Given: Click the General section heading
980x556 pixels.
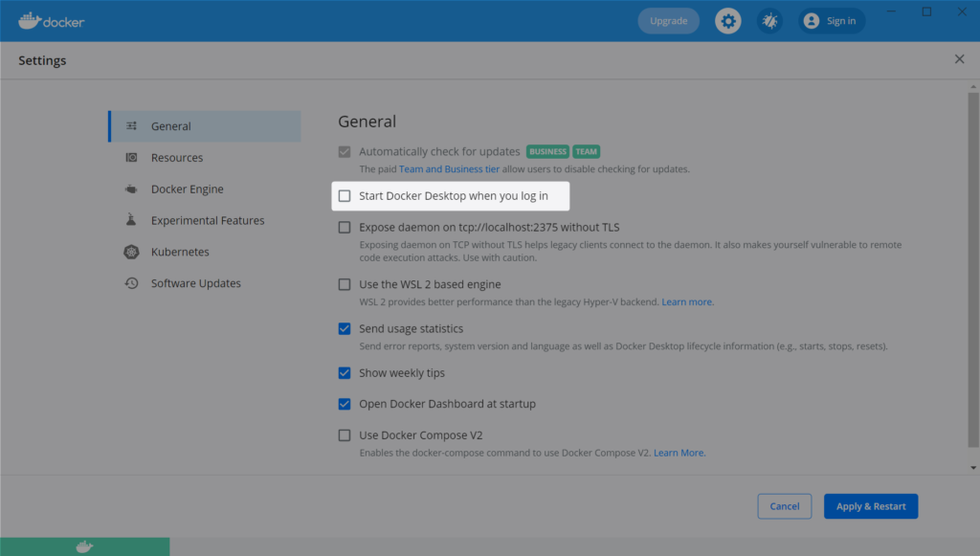Looking at the screenshot, I should pos(367,122).
